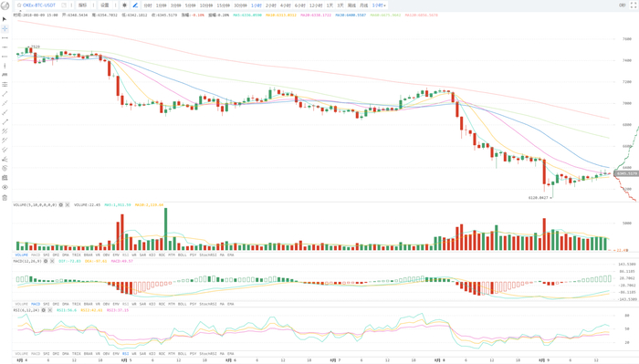Switch volume panel to StochRSI indicator
Screen dimensions: 639x364
click(208, 255)
